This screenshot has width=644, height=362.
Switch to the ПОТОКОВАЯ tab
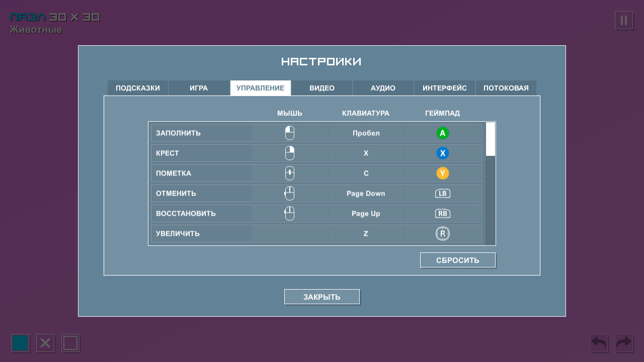click(506, 88)
